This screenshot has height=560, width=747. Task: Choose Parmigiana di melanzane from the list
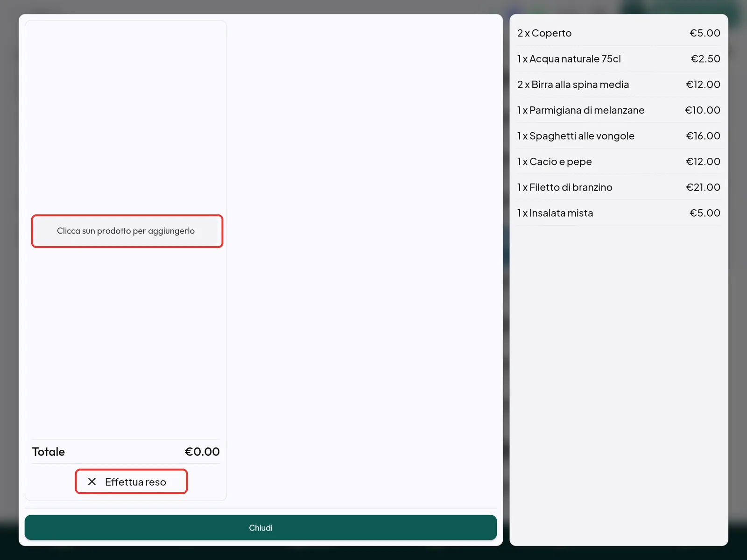[619, 110]
